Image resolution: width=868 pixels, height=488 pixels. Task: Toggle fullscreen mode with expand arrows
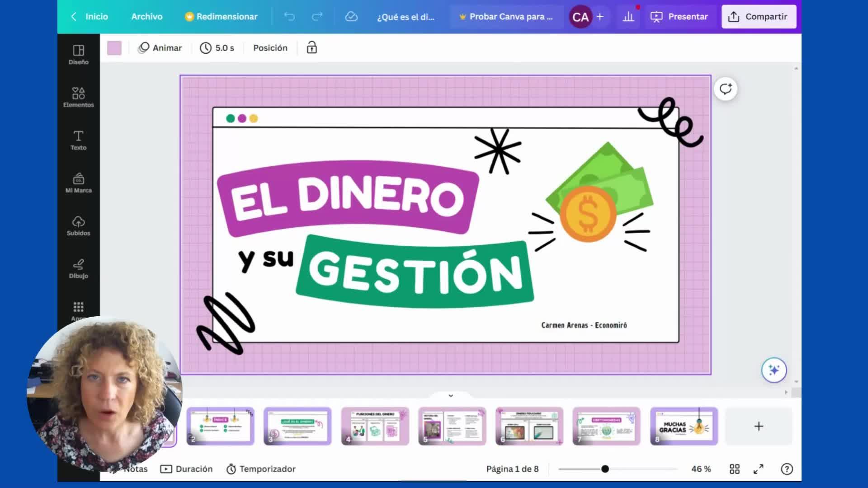(759, 469)
